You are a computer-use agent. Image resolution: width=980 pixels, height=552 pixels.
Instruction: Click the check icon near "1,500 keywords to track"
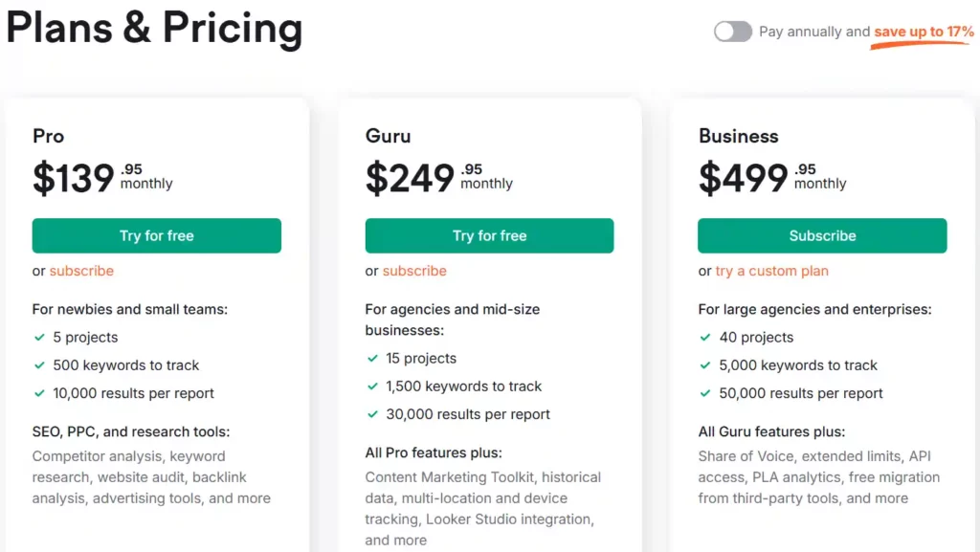[x=373, y=386]
